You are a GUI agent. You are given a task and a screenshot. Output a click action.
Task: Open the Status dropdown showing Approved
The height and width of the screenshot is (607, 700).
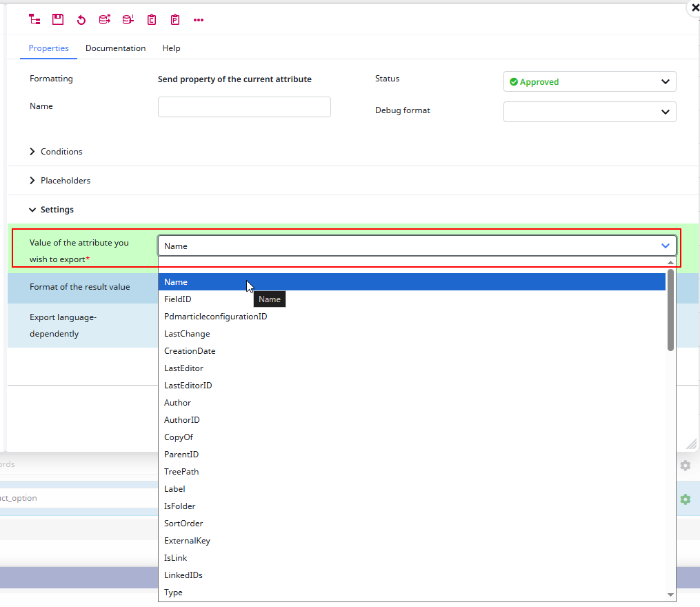(590, 81)
